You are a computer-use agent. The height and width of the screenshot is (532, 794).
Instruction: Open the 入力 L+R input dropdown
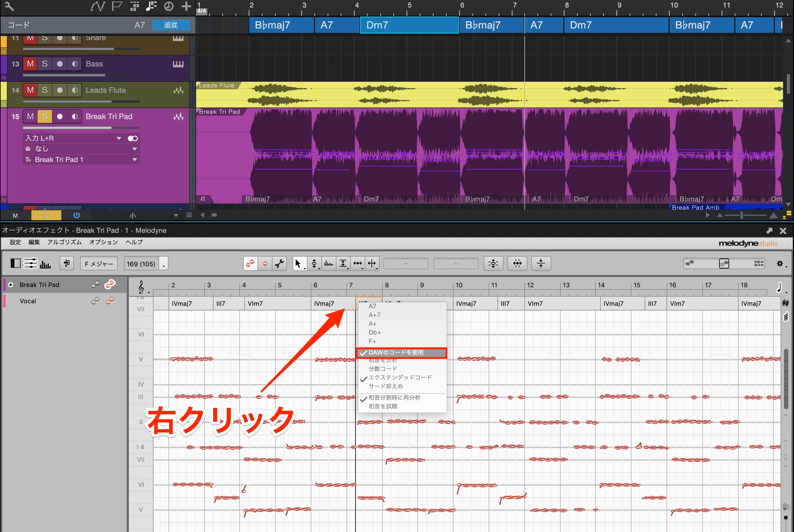pyautogui.click(x=74, y=138)
